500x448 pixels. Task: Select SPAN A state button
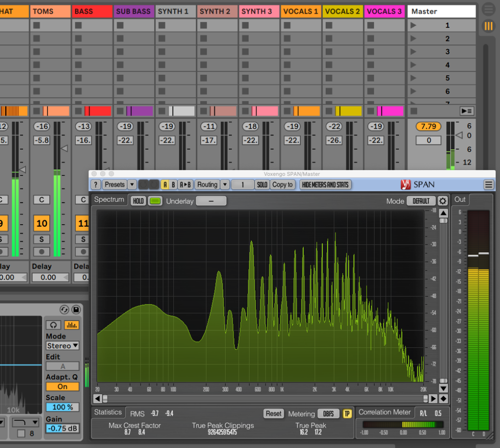[x=165, y=185]
